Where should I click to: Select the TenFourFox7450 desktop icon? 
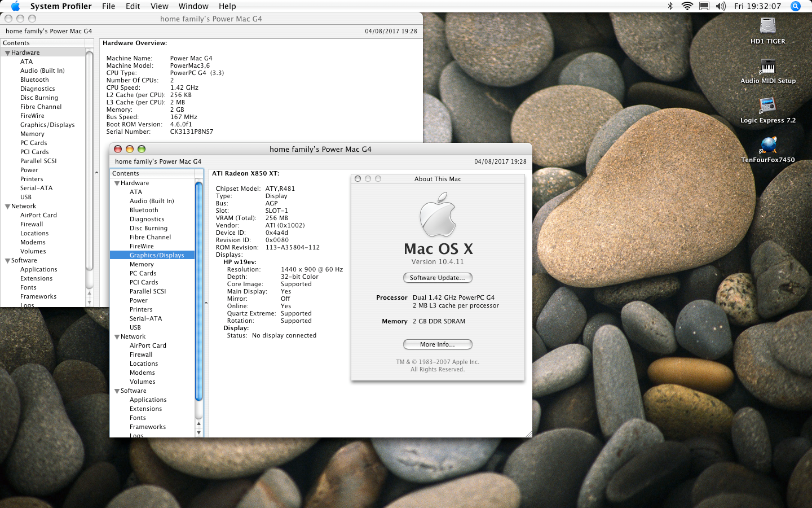tap(768, 145)
